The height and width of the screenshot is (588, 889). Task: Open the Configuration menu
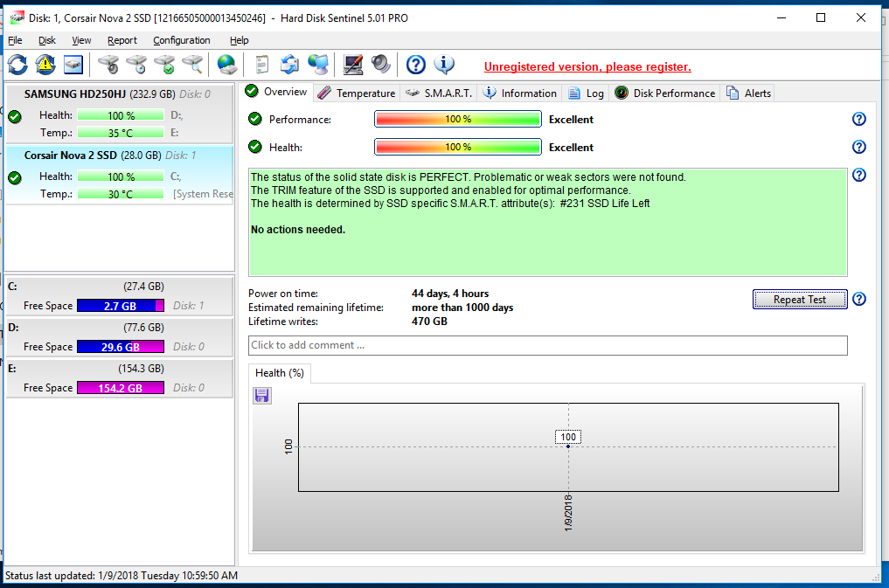(182, 40)
